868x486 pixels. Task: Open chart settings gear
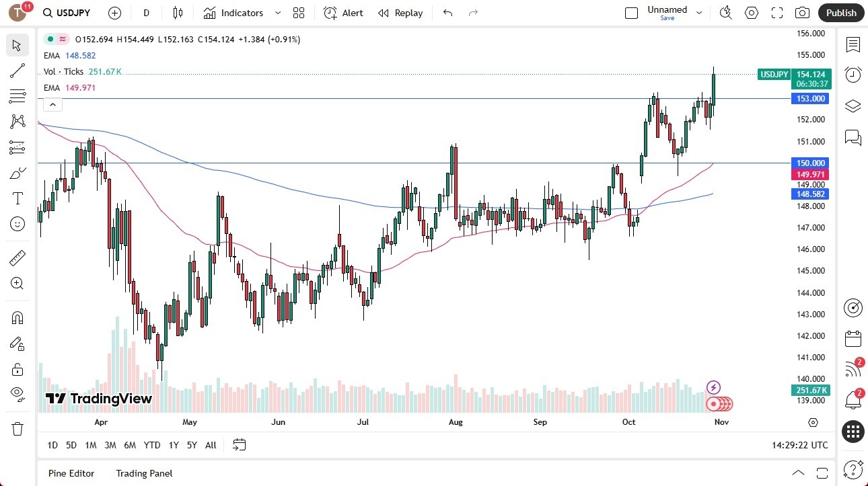pyautogui.click(x=751, y=12)
